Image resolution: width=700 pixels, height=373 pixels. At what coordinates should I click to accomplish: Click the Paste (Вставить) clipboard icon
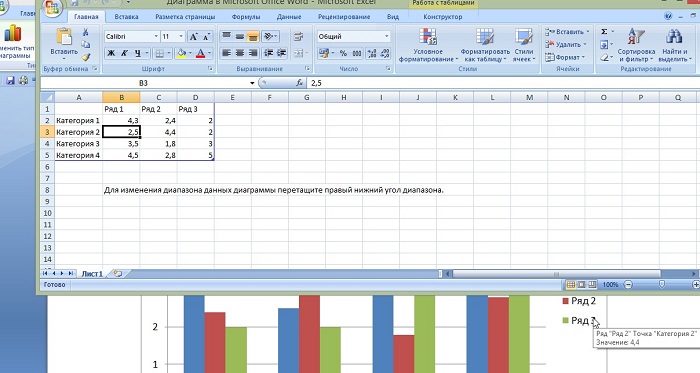coord(64,37)
